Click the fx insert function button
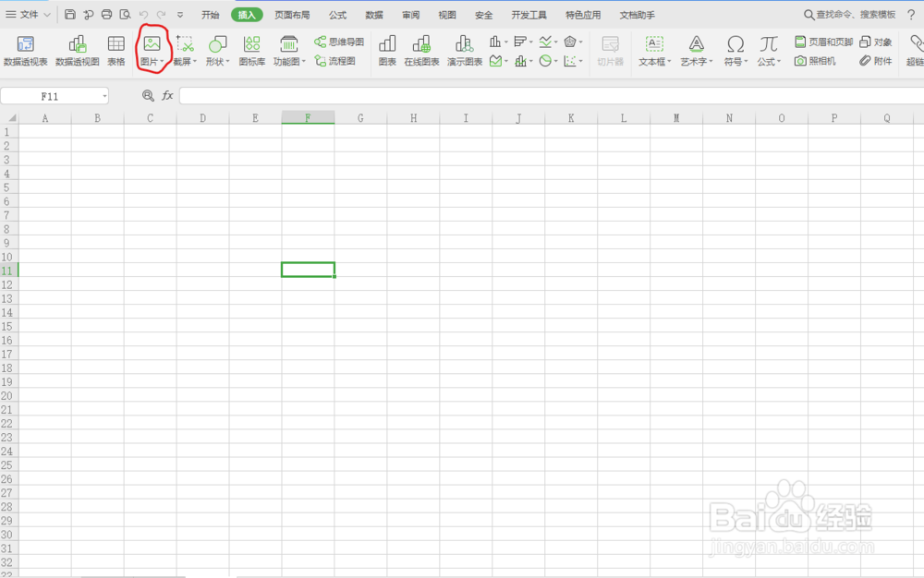The image size is (924, 578). click(x=167, y=95)
